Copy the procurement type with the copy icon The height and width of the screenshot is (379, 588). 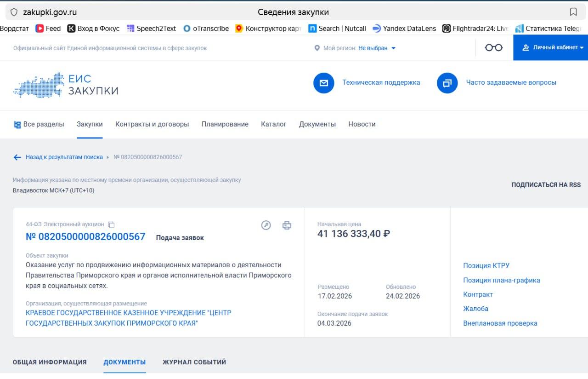click(x=111, y=224)
